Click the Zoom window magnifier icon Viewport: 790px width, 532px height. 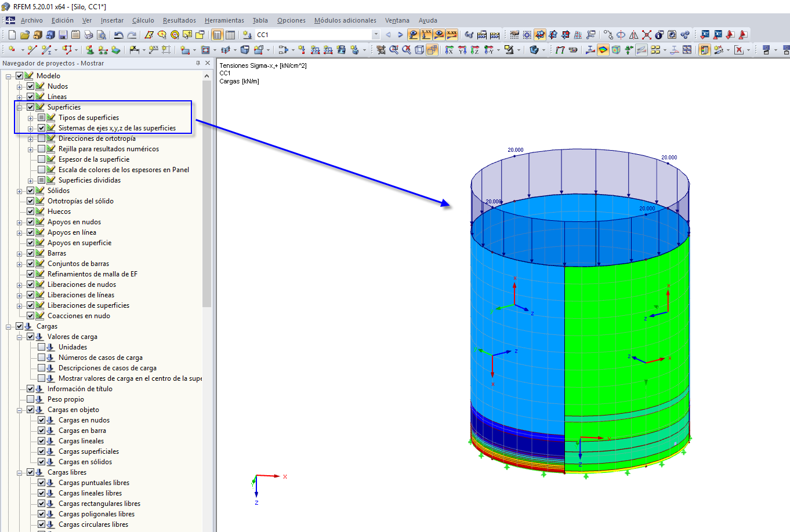coord(394,50)
